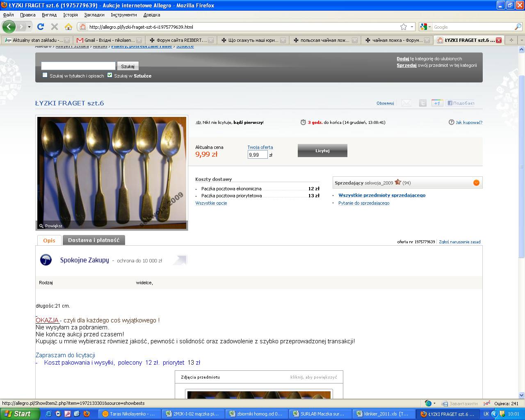Bookmark the page with the star icon

pos(404,27)
